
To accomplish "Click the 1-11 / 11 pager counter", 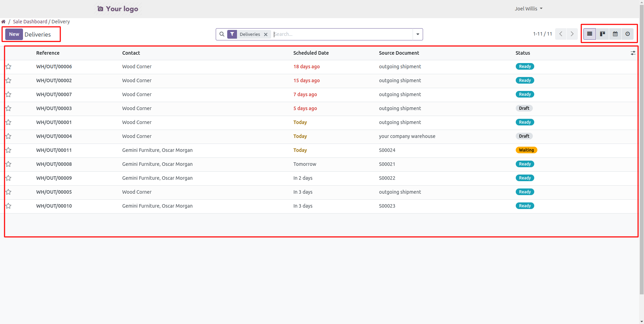I will [x=543, y=34].
